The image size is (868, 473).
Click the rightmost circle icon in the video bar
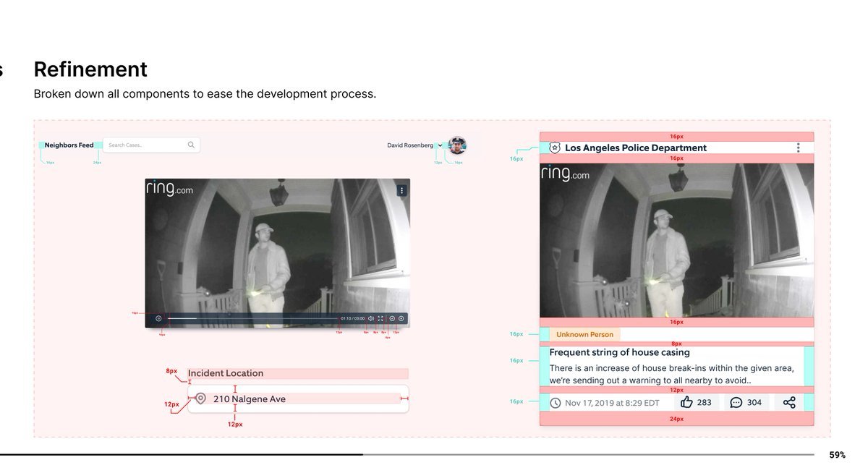click(401, 318)
